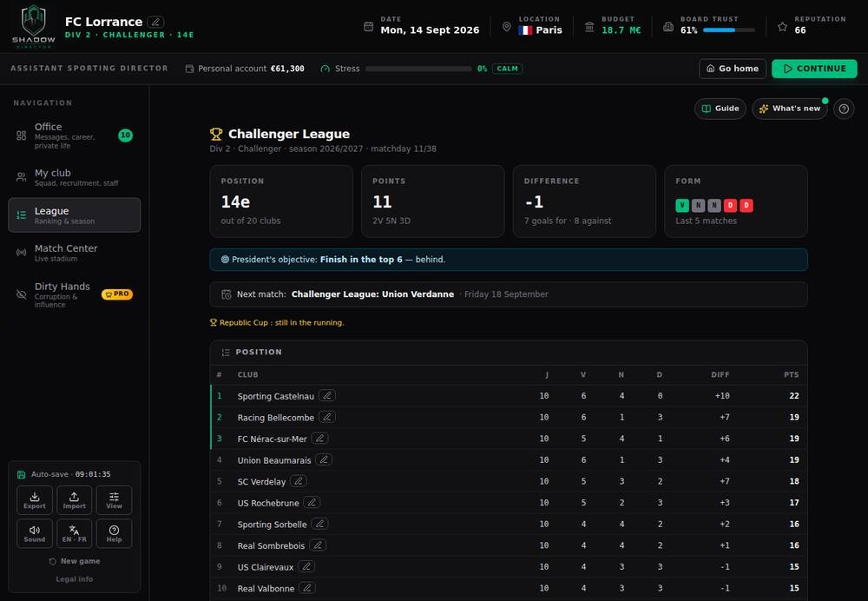Click the pencil icon beside Real Valbonne

pos(307,588)
